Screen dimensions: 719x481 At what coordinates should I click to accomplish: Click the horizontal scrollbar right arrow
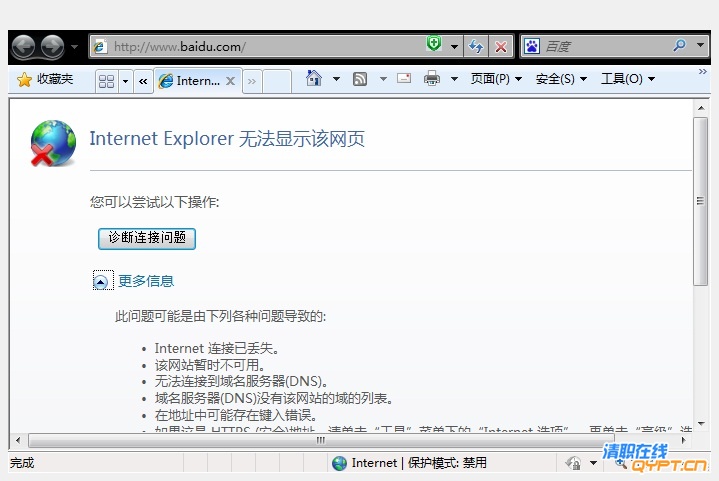(x=683, y=440)
